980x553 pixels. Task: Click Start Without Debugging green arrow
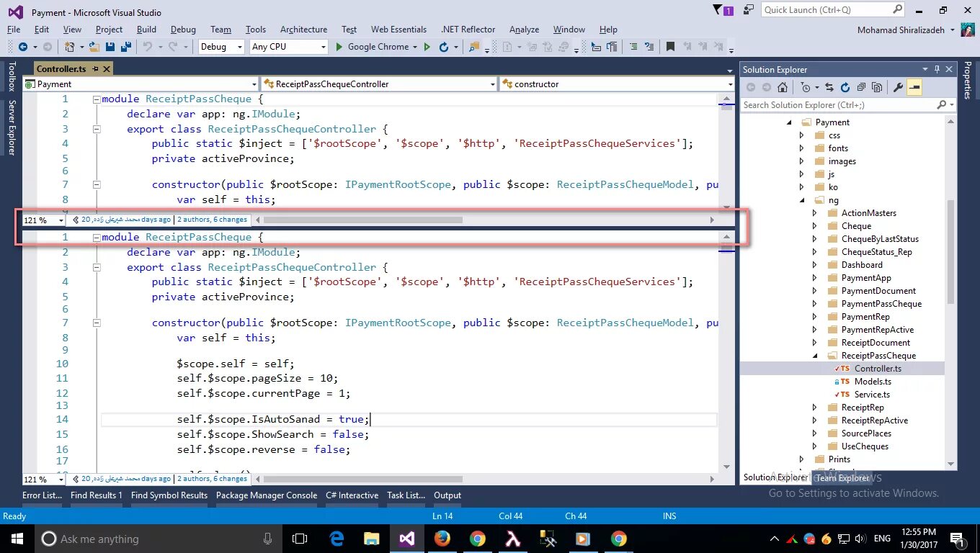(x=427, y=47)
